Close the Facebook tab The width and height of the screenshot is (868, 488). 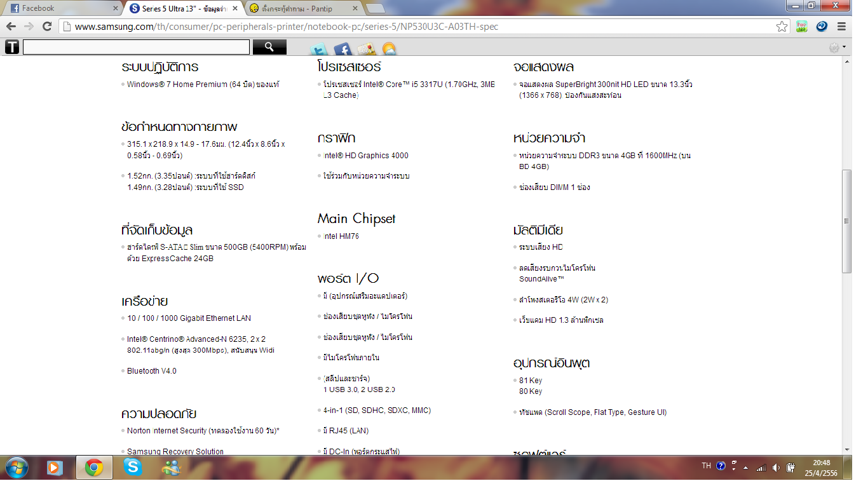pos(116,8)
